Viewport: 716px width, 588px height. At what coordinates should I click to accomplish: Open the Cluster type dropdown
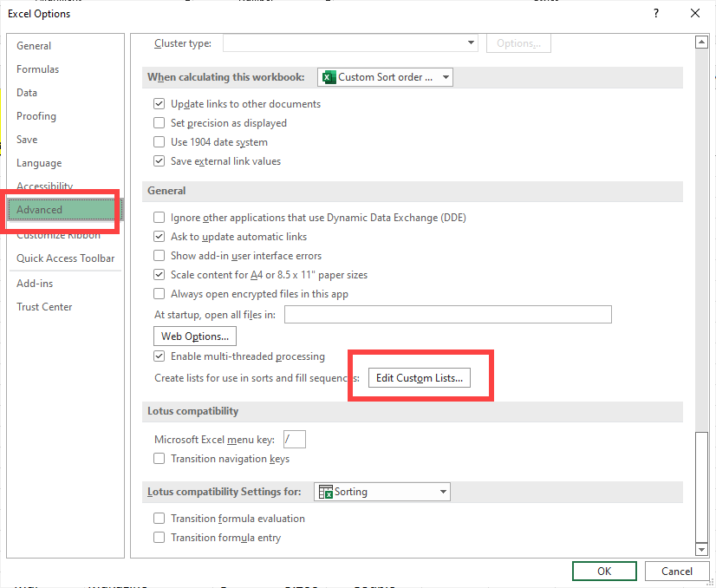tap(469, 42)
